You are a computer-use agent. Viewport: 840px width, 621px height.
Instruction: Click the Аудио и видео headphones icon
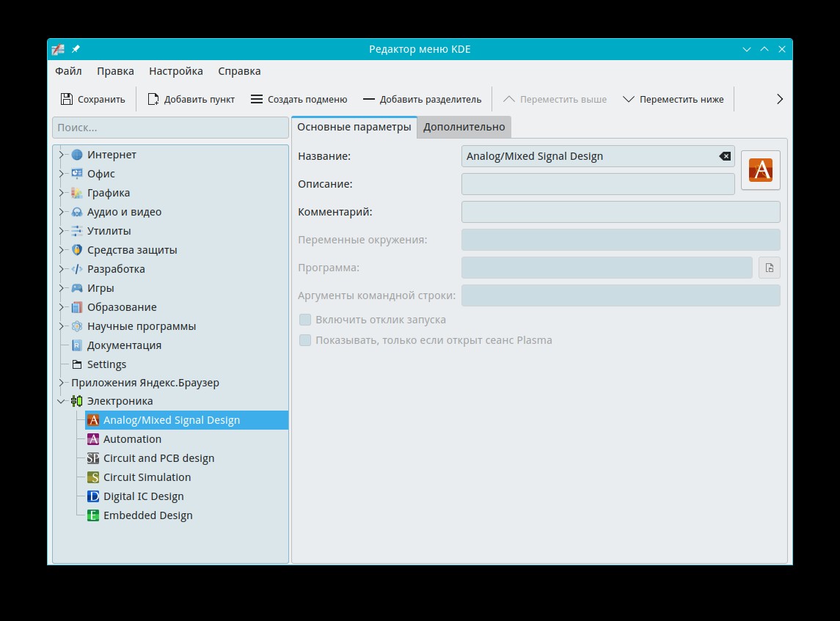point(77,212)
